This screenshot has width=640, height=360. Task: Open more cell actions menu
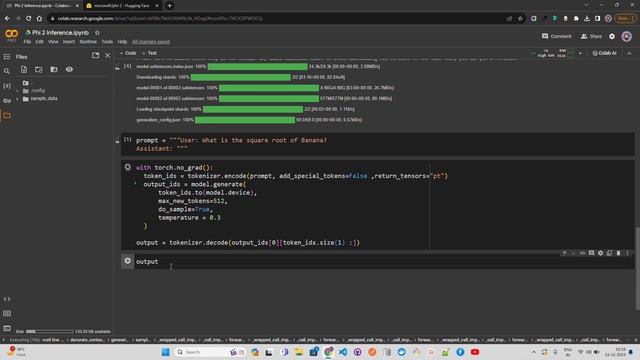[x=627, y=253]
